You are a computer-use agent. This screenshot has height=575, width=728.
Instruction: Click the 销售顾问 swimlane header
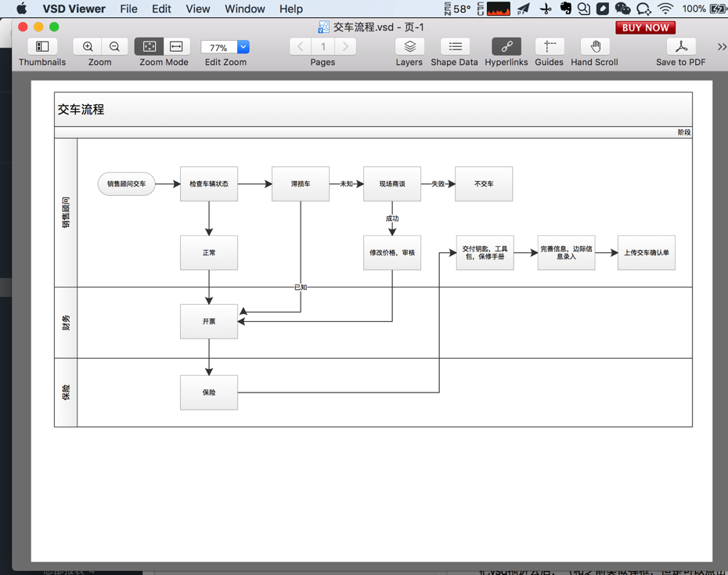pos(66,212)
